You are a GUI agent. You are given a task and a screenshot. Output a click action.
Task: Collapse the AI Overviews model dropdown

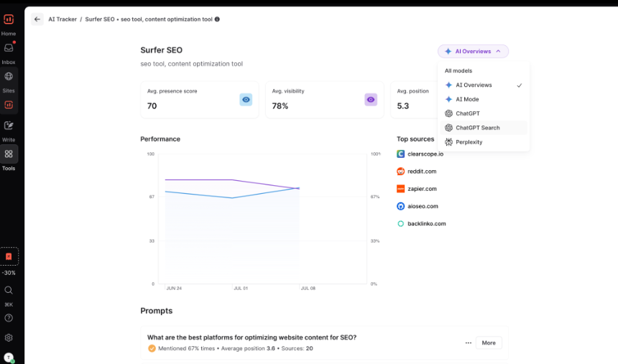coord(473,52)
